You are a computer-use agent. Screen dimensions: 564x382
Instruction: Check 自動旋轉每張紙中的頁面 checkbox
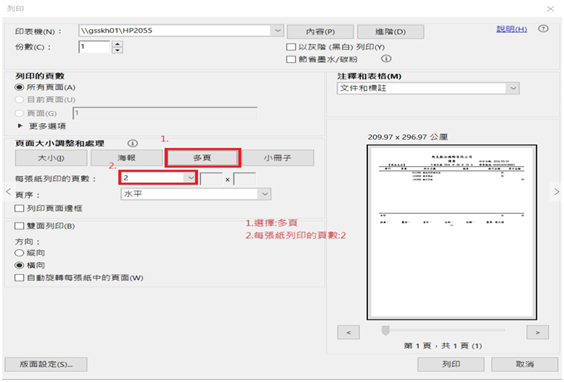[19, 278]
